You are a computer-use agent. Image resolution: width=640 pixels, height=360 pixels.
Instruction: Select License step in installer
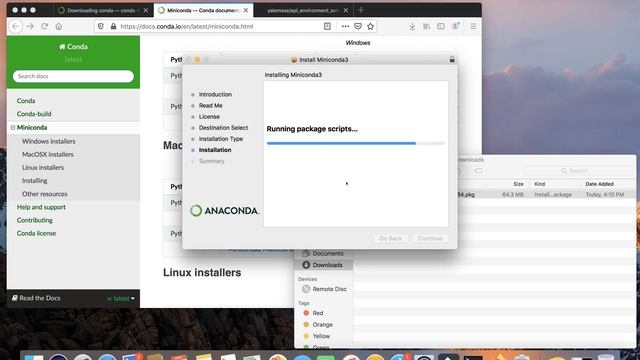click(x=209, y=117)
